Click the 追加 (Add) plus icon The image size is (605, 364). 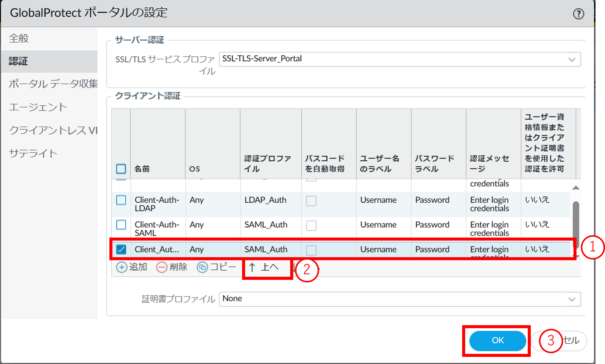pyautogui.click(x=122, y=267)
